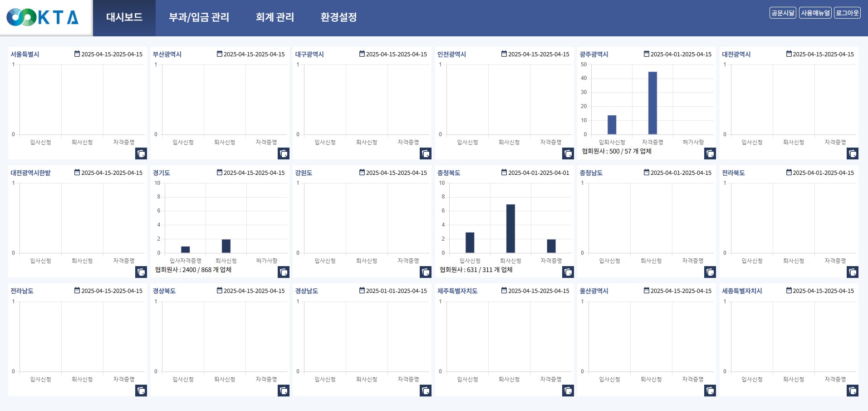Viewport: 868px width, 411px height.
Task: Click the copy icon in 광주광역시 card
Action: tap(710, 154)
